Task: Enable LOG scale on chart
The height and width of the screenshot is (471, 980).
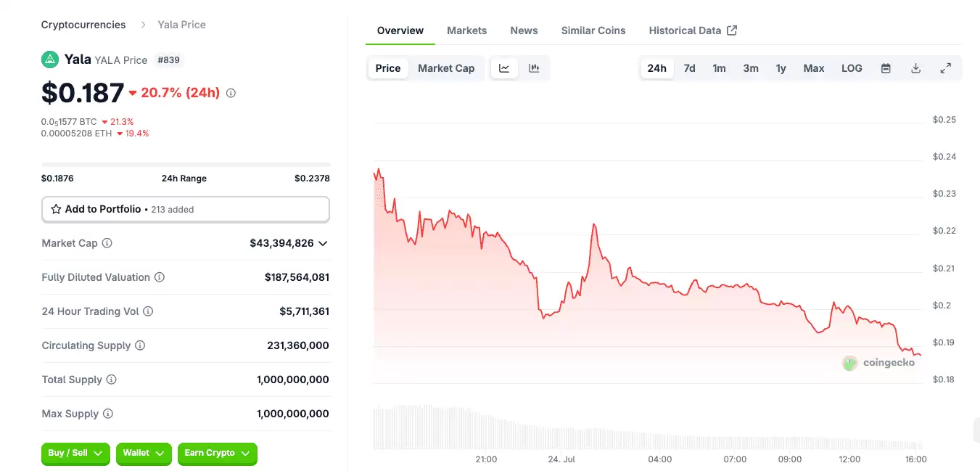Action: point(852,68)
